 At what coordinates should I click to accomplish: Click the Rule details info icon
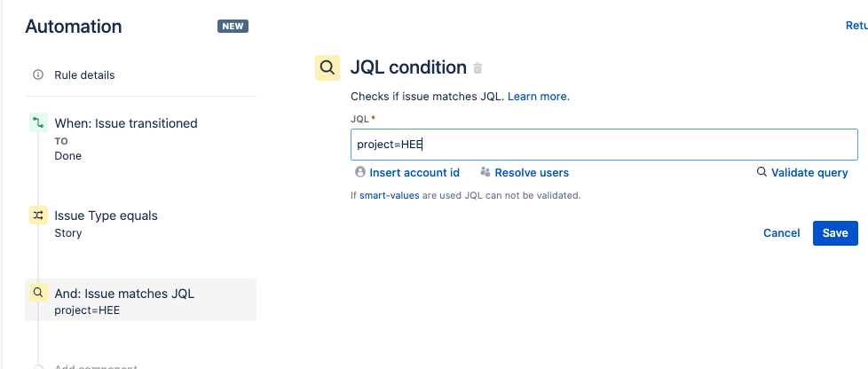pyautogui.click(x=38, y=75)
